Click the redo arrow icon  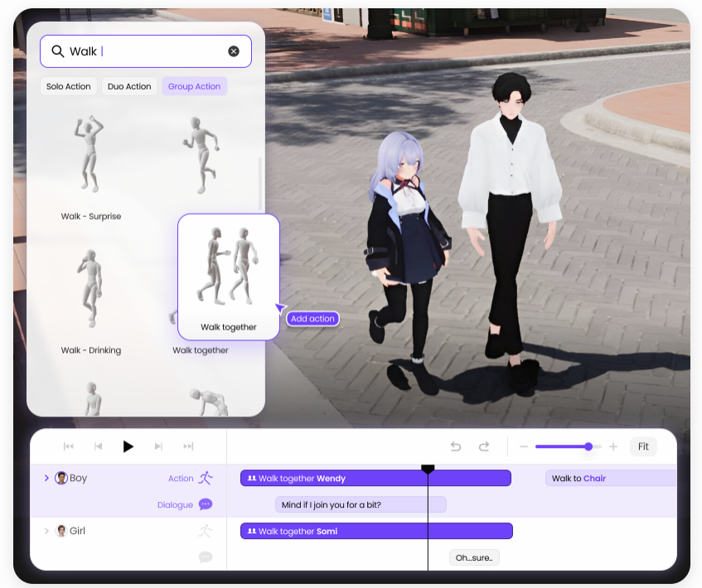484,446
